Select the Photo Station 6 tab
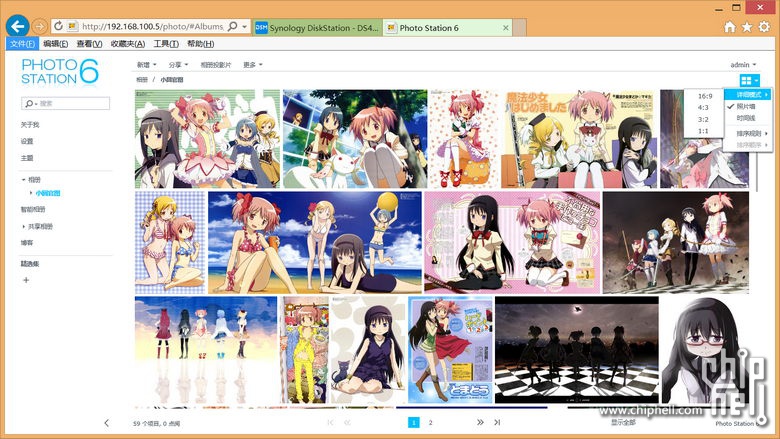The width and height of the screenshot is (780, 439). click(448, 28)
